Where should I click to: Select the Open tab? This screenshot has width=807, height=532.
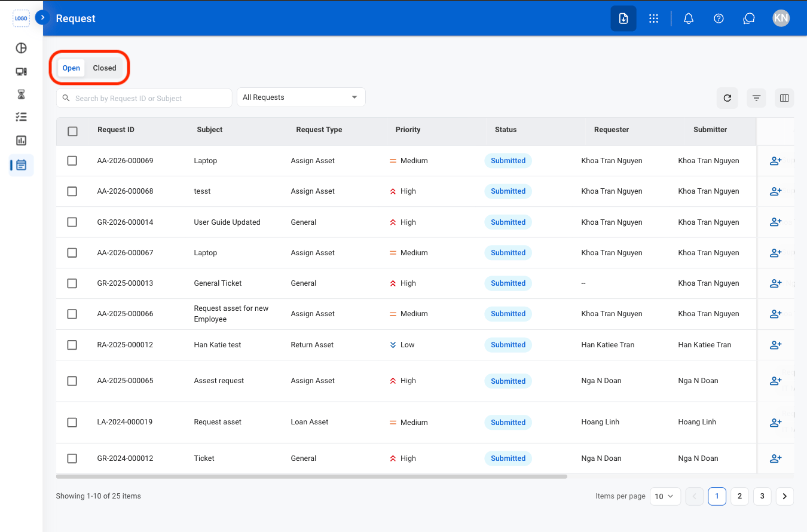pyautogui.click(x=71, y=68)
